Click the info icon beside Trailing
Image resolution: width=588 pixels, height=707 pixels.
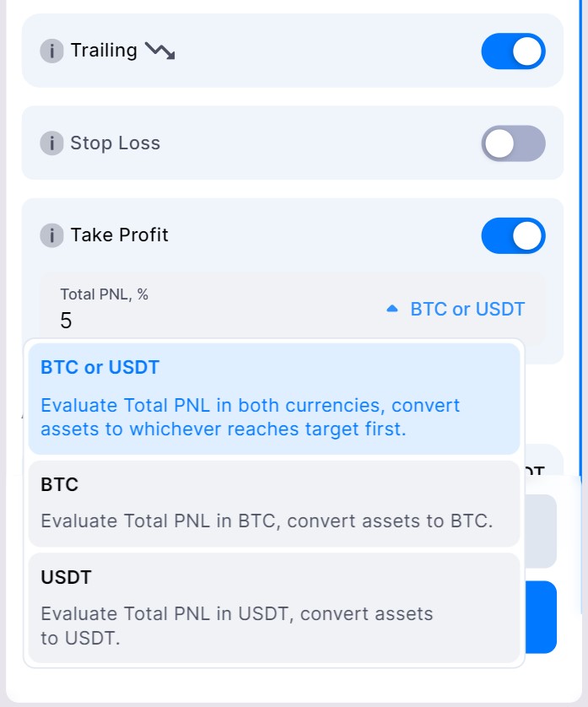click(x=51, y=51)
